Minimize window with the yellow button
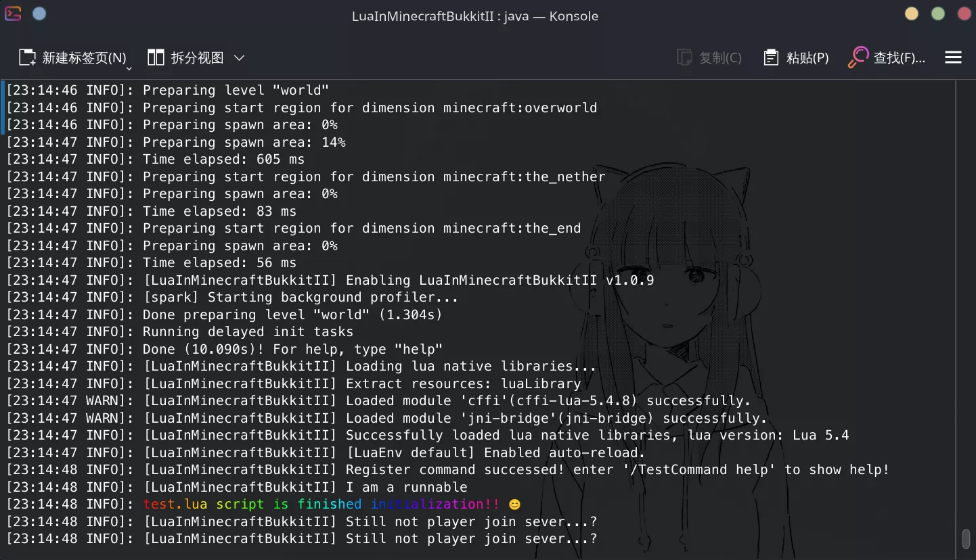Image resolution: width=976 pixels, height=560 pixels. [912, 14]
